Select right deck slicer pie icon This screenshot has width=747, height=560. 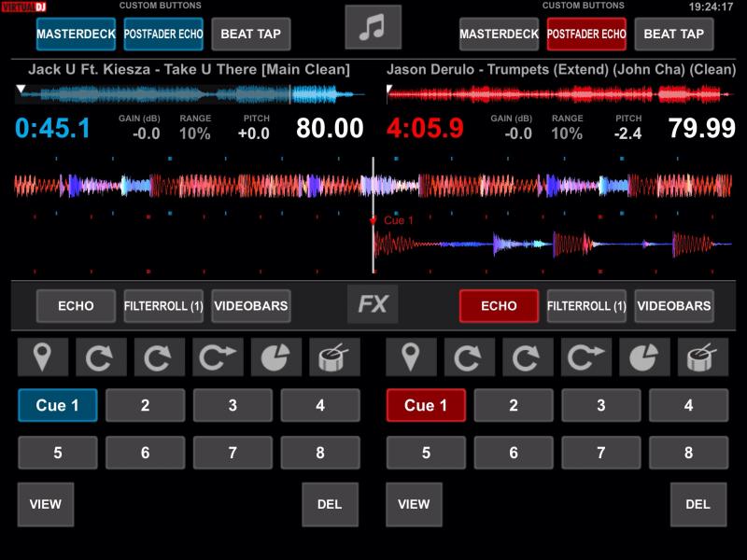click(x=644, y=357)
